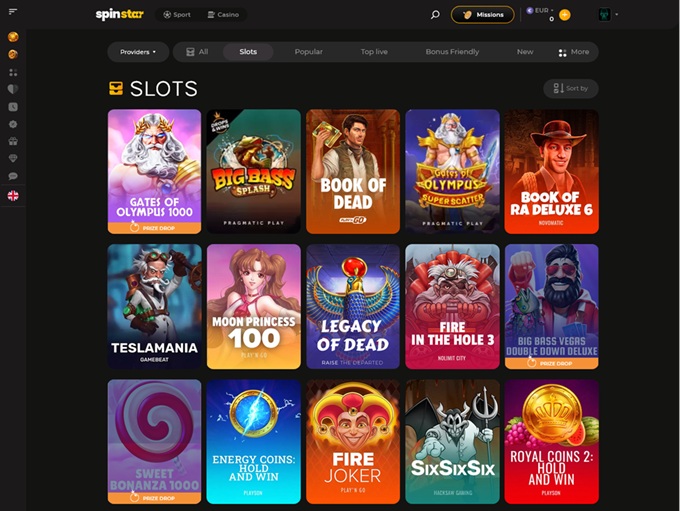Go to the Sport section
The height and width of the screenshot is (511, 680).
(177, 15)
